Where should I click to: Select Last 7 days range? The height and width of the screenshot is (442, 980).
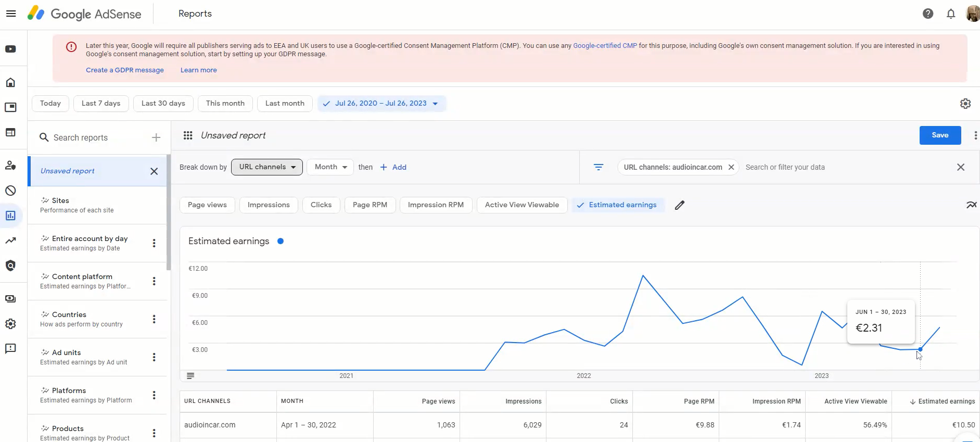[x=101, y=104]
